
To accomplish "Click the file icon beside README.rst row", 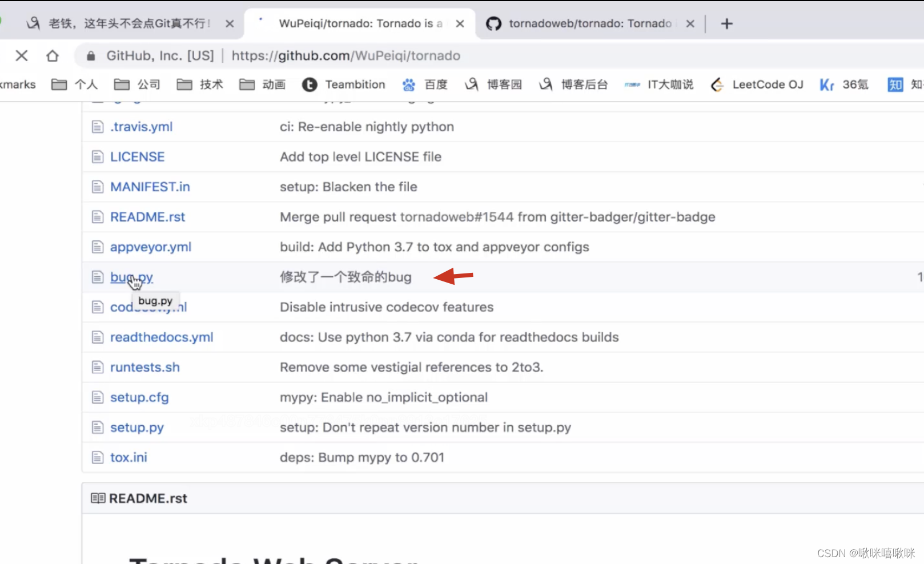I will pos(98,217).
